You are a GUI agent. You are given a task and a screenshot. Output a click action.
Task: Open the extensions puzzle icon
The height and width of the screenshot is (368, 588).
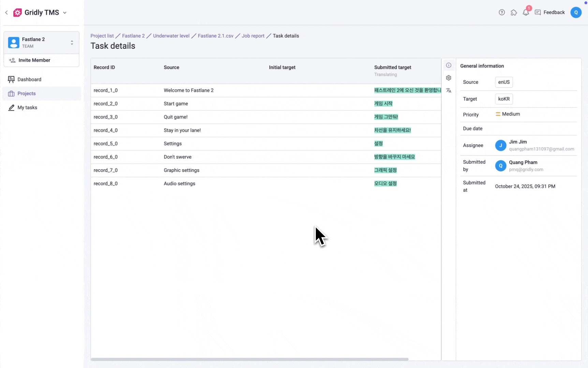click(514, 12)
